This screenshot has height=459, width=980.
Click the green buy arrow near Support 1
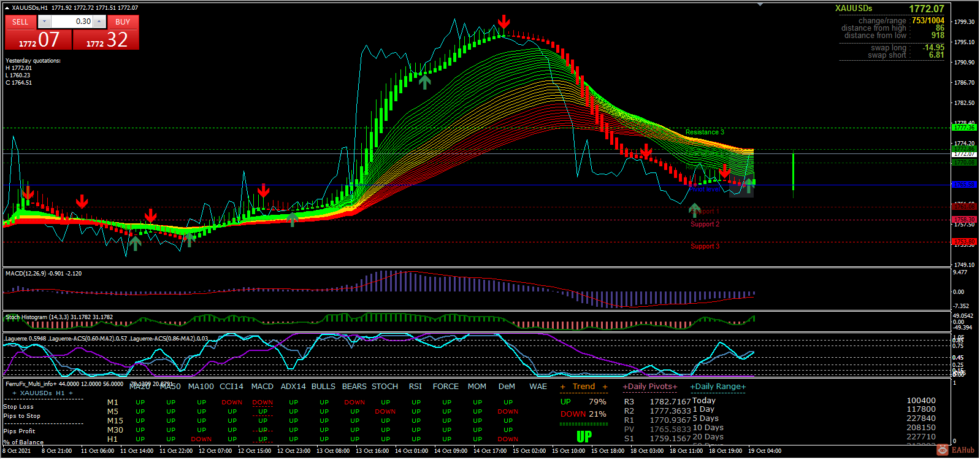point(694,210)
